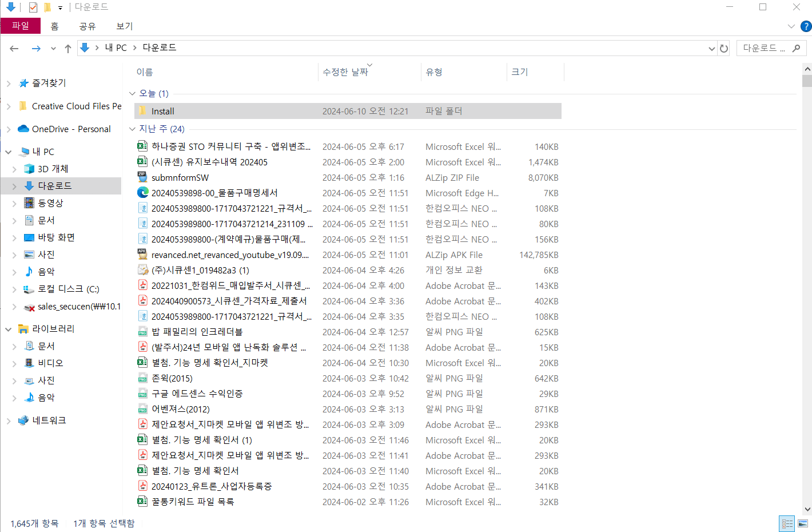Viewport: 812px width, 532px height.
Task: Select the 음악 icon under 내 PC
Action: tap(29, 272)
